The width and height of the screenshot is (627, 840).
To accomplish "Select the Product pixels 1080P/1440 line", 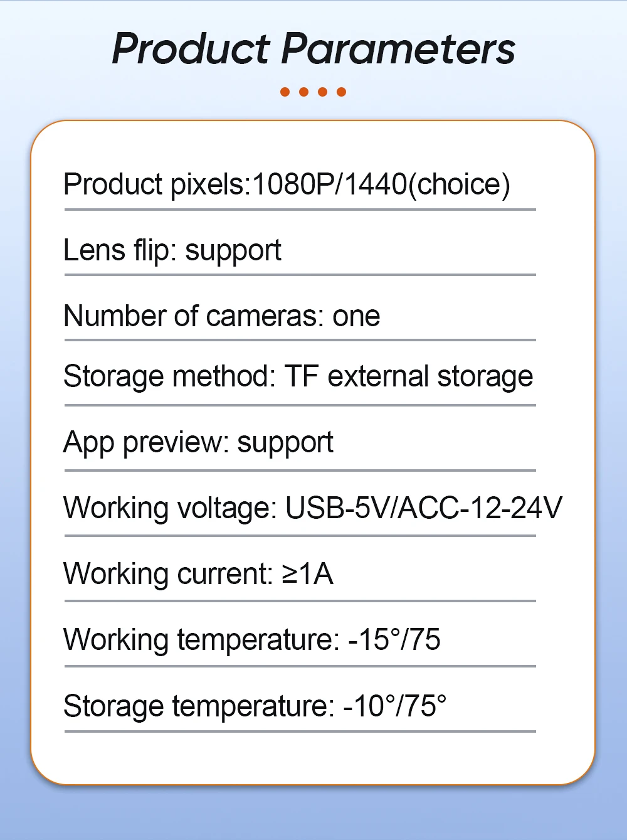I will click(287, 184).
